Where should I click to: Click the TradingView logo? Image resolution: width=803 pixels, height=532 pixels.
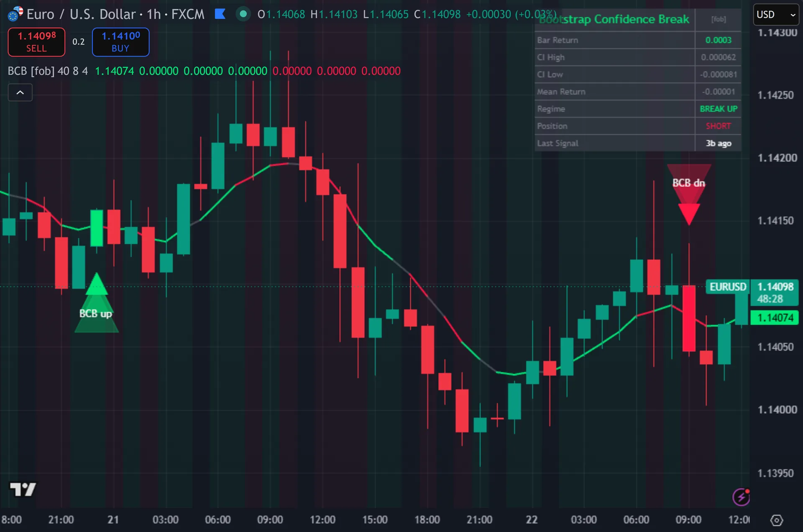tap(23, 489)
